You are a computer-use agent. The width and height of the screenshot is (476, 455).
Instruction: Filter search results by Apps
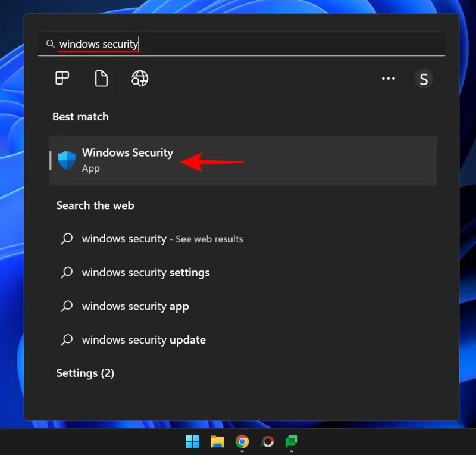(x=62, y=78)
